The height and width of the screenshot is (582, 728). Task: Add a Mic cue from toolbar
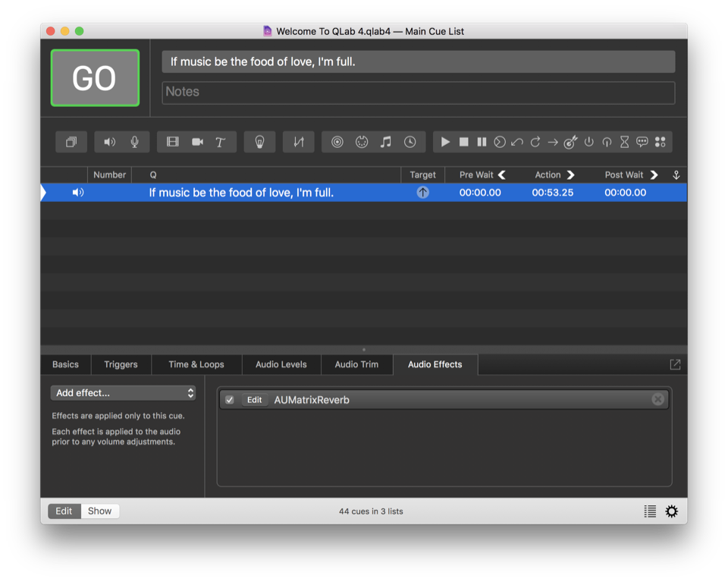(134, 142)
